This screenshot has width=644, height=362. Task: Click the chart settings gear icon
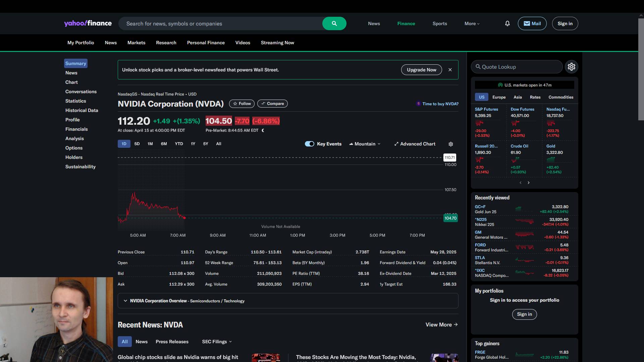pyautogui.click(x=451, y=144)
